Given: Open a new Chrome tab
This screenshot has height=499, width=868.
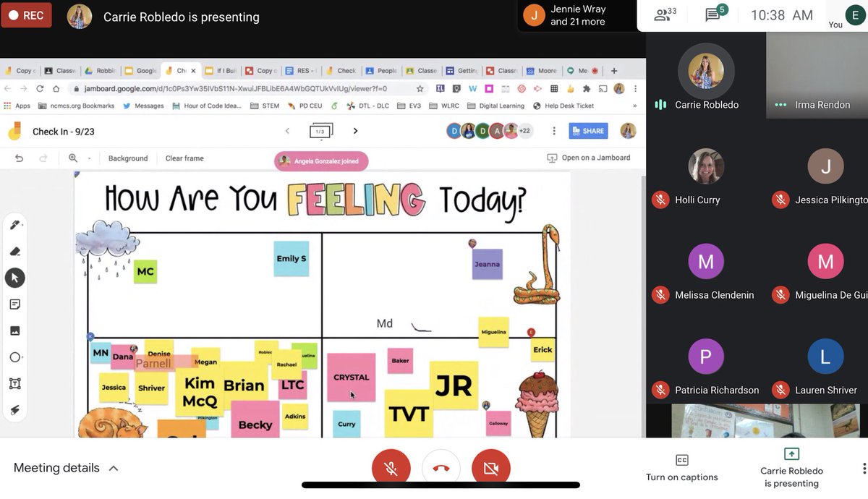Looking at the screenshot, I should [614, 71].
